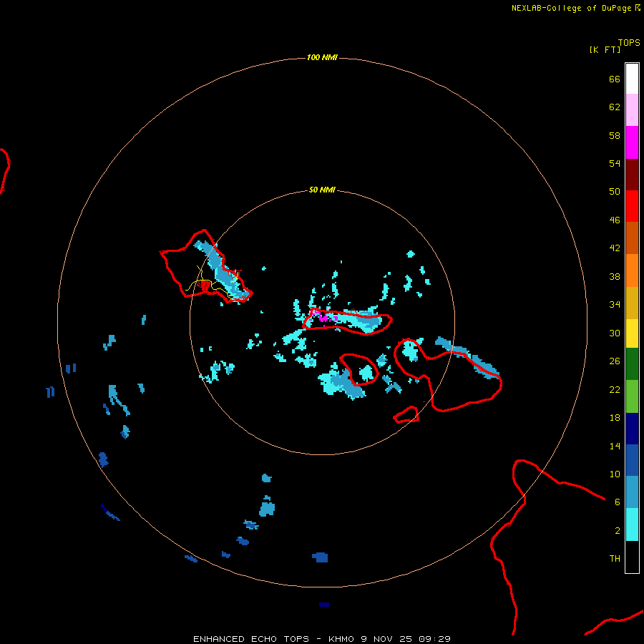Pick the gold legend swatch

point(632,303)
